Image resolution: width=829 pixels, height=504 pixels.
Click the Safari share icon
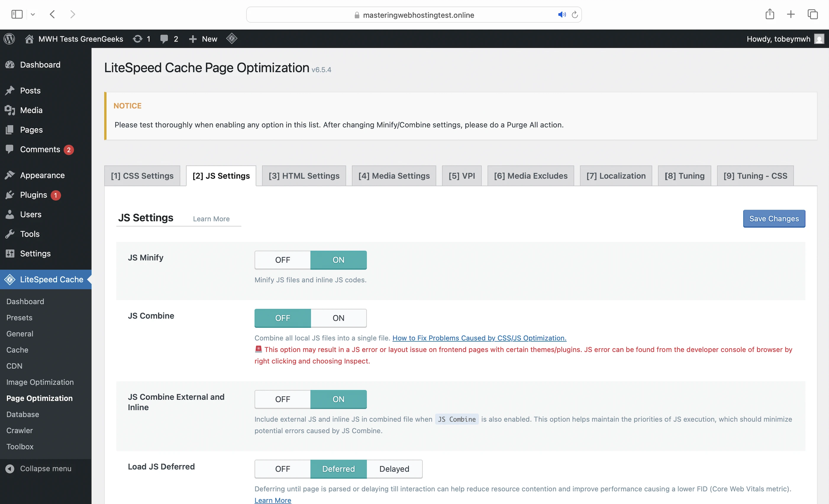pos(770,14)
